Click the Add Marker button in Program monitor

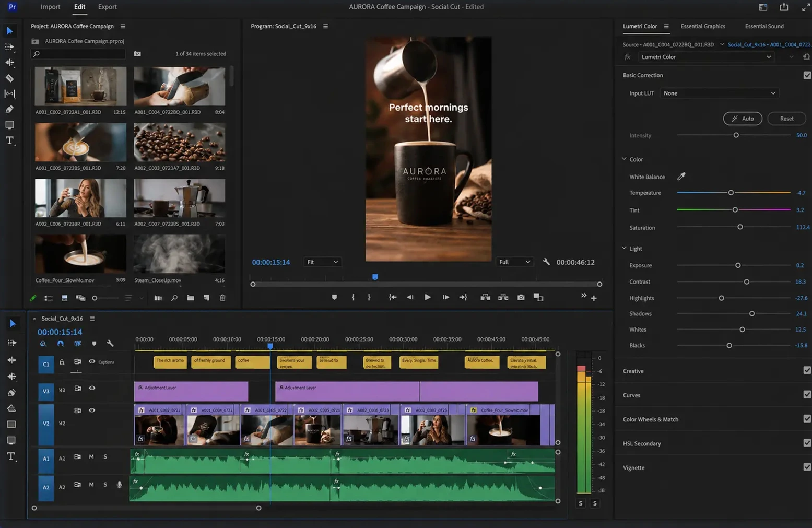334,297
